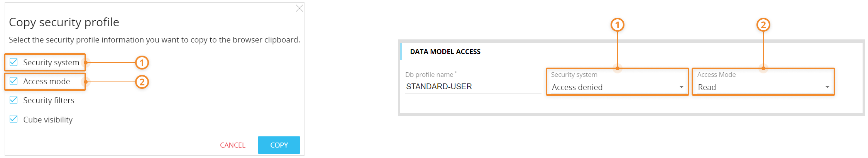Click the blue COPY button

(279, 145)
